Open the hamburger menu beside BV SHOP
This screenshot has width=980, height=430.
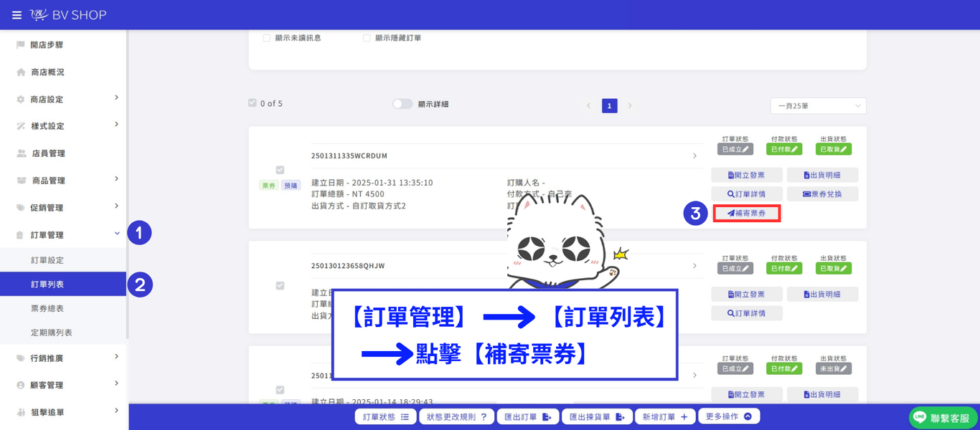[x=17, y=15]
